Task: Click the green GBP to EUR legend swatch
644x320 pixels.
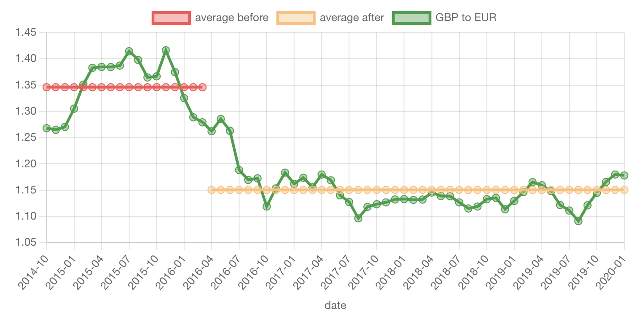Action: [x=411, y=18]
